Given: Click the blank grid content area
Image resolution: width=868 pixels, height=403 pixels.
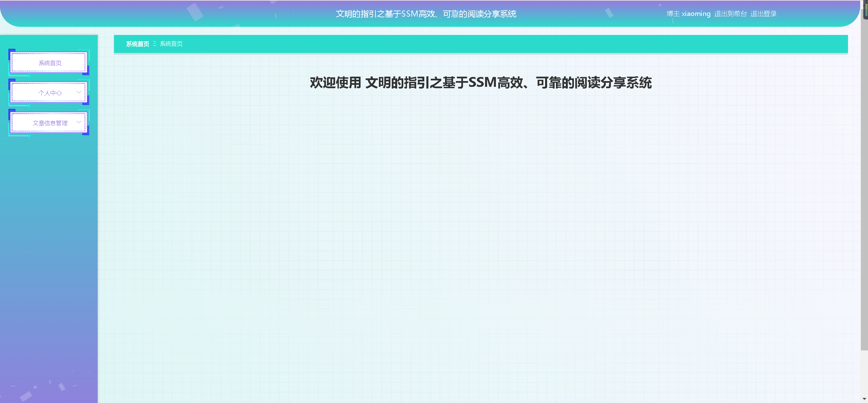Looking at the screenshot, I should pyautogui.click(x=475, y=237).
